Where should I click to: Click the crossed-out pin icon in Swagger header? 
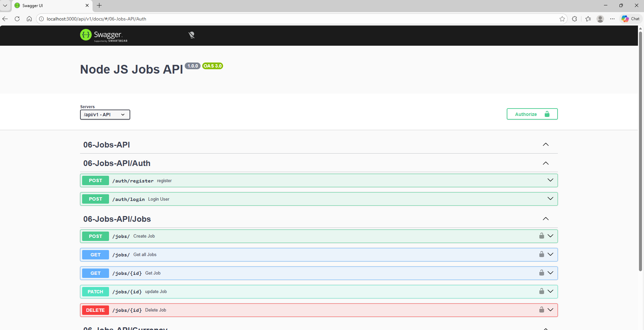pyautogui.click(x=191, y=35)
